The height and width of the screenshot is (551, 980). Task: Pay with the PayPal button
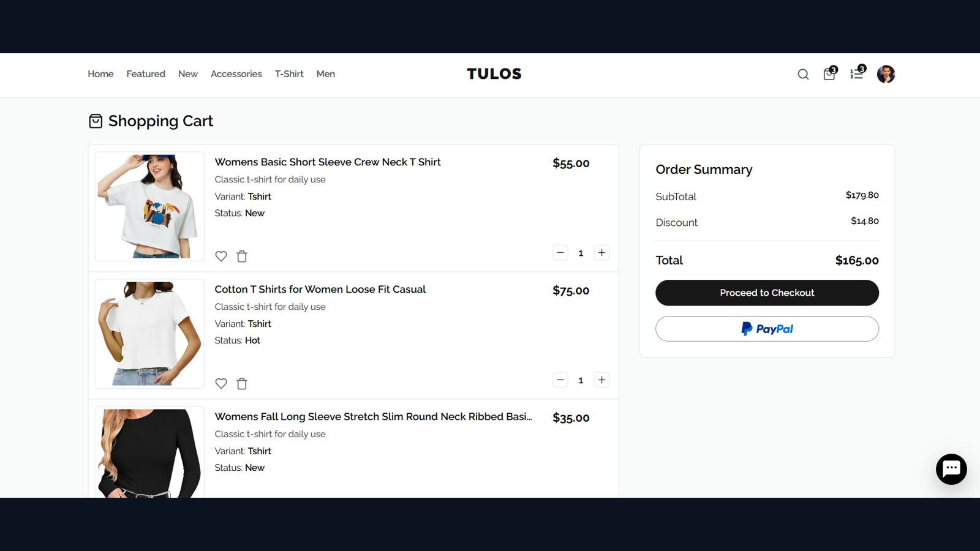point(767,329)
